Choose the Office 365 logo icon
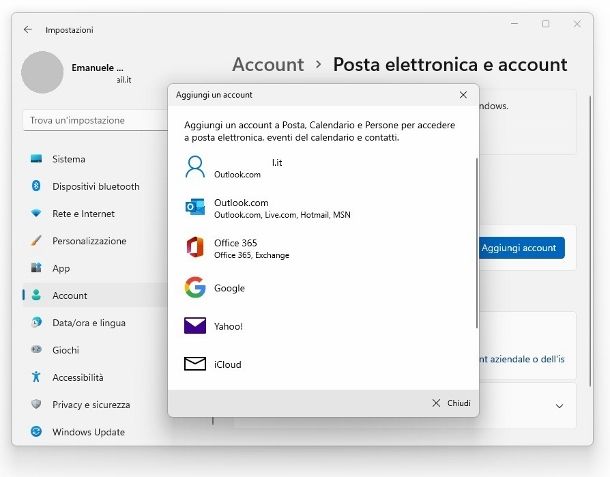 195,247
